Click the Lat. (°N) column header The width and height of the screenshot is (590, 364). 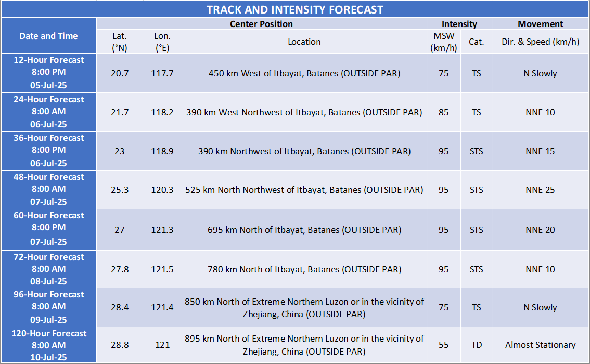[x=120, y=42]
